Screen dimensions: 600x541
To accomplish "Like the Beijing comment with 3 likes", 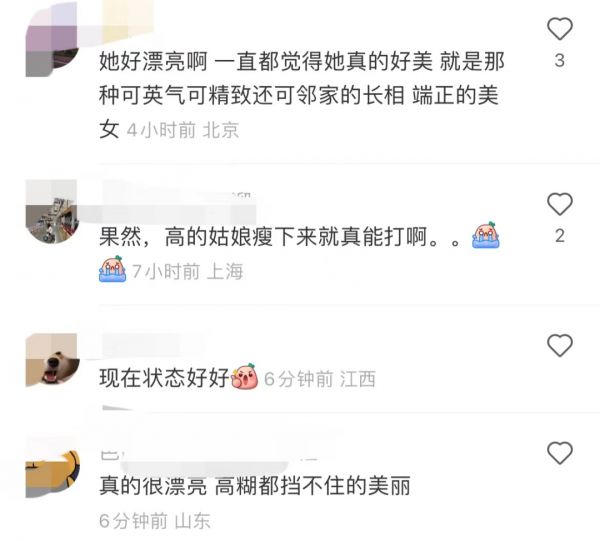I will [x=559, y=29].
